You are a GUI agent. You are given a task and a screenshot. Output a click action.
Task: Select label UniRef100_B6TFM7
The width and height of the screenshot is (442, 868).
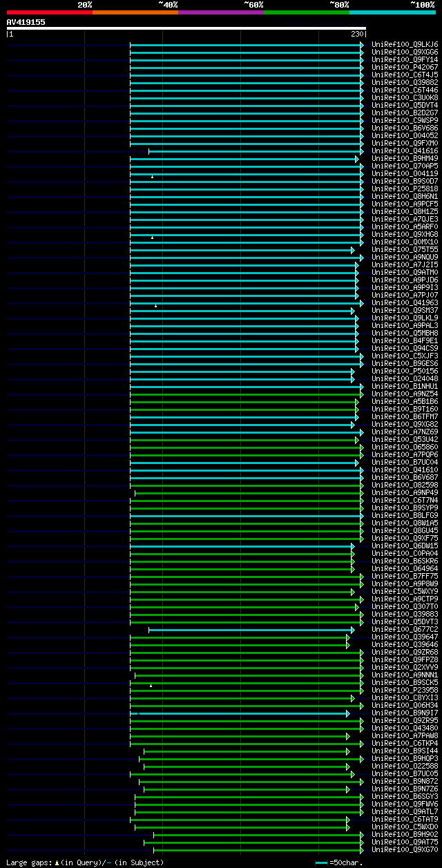(x=405, y=417)
